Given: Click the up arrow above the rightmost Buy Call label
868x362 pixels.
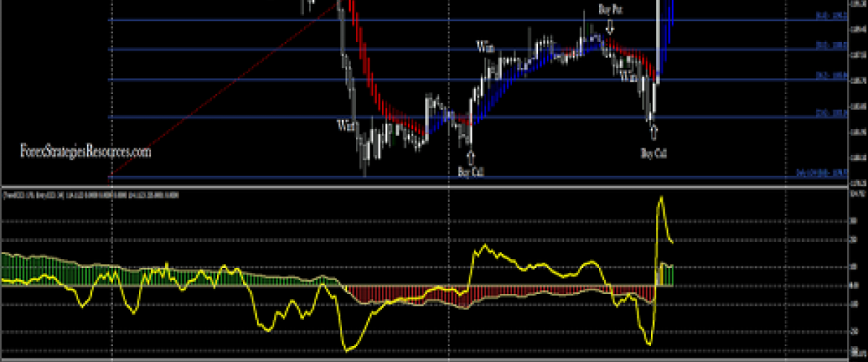Looking at the screenshot, I should 653,131.
